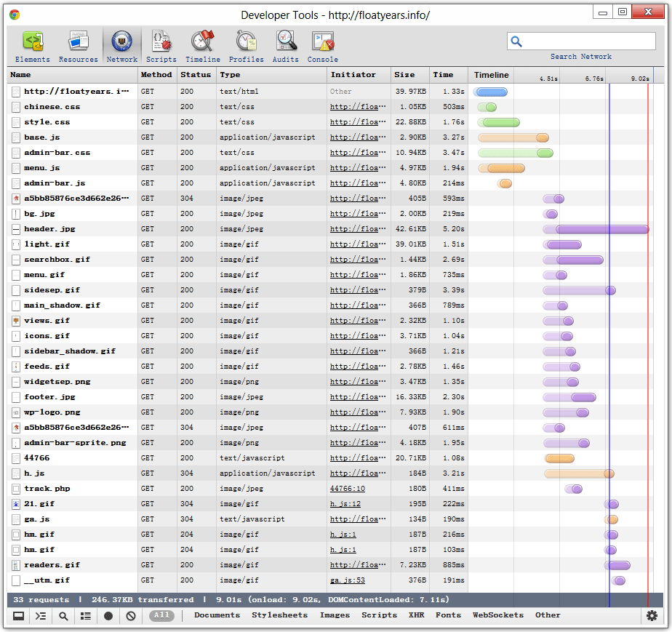
Task: Filter by XHR
Action: 416,615
